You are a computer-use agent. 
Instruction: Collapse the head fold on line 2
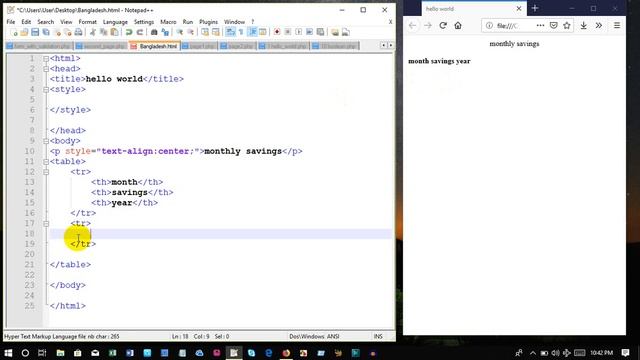(x=46, y=69)
